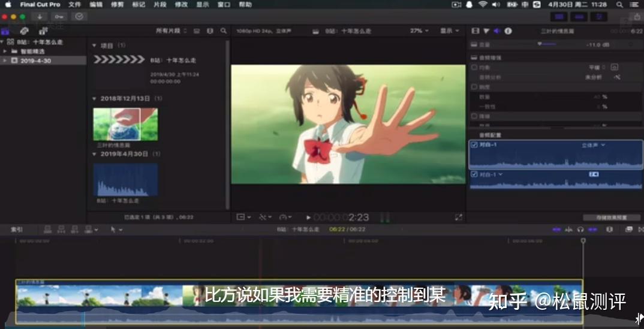The width and height of the screenshot is (644, 329).
Task: Toggle timeline panel visibility button
Action: [578, 17]
